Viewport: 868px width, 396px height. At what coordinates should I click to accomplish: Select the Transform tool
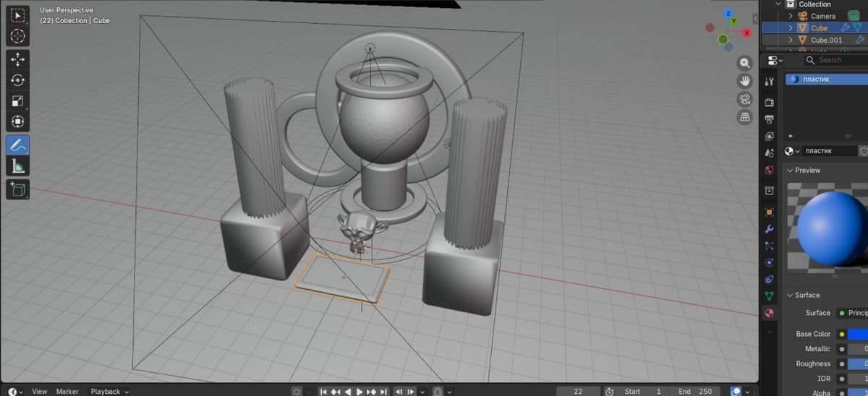click(x=19, y=122)
